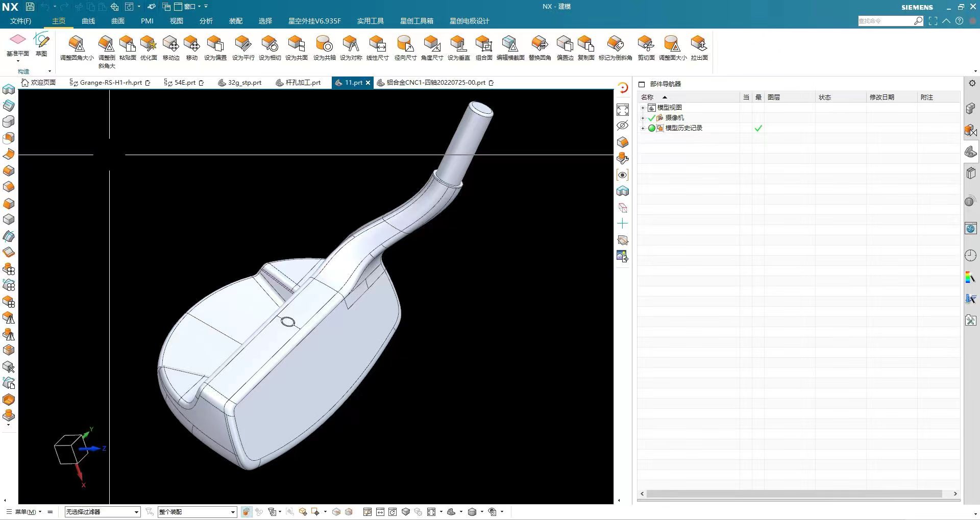Open the 草图 sketch tool
This screenshot has height=520, width=980.
pyautogui.click(x=41, y=40)
